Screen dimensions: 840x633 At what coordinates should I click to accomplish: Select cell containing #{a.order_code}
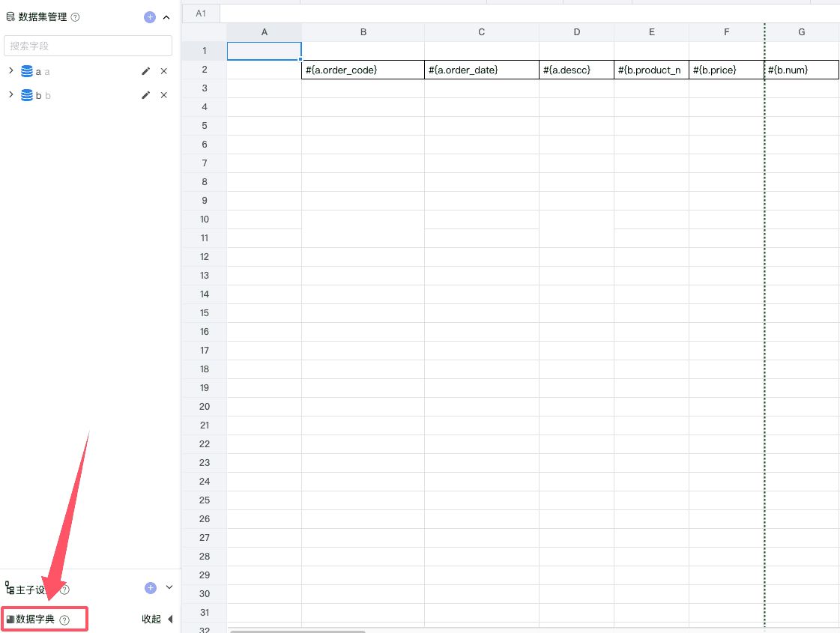point(363,70)
